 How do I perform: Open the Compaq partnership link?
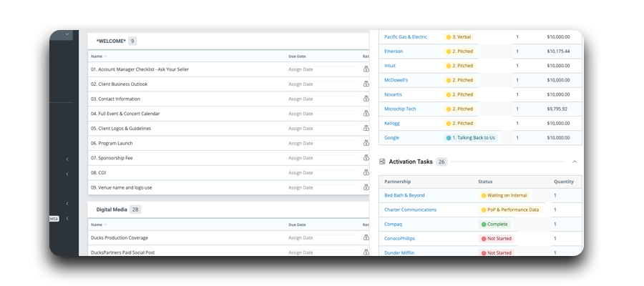(x=393, y=224)
